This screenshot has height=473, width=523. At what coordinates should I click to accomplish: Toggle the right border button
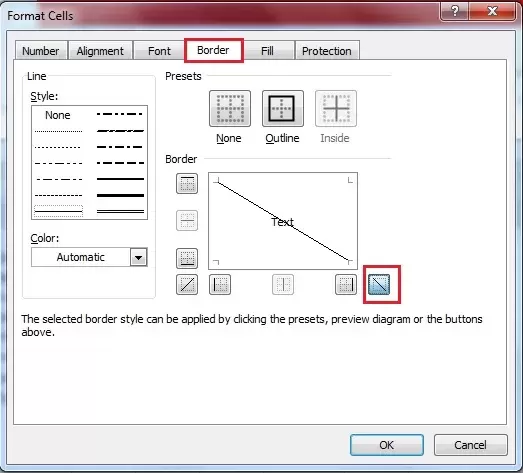346,285
